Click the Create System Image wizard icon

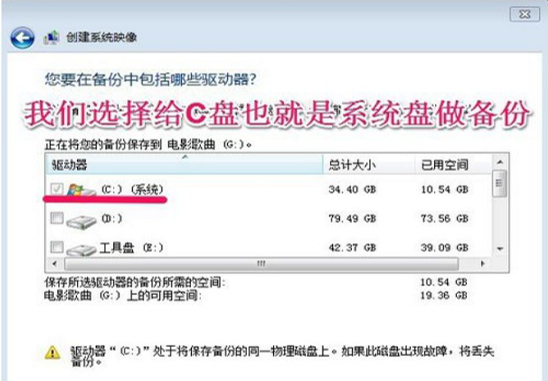(51, 37)
